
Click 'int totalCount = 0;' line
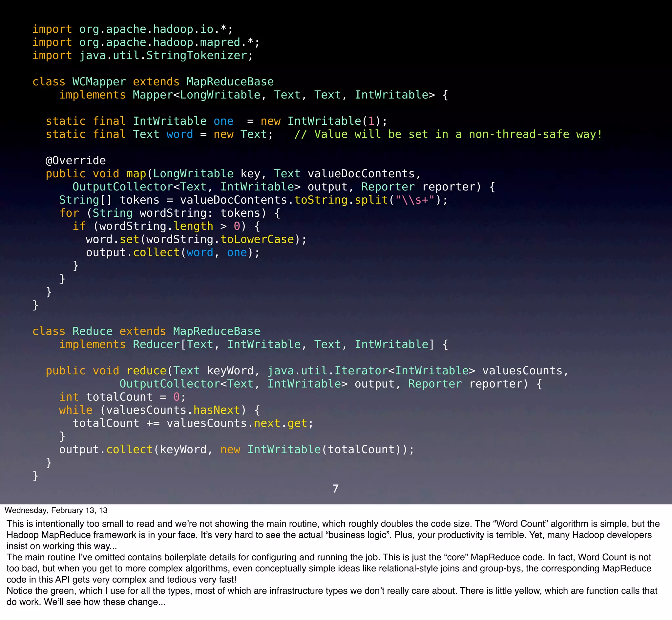point(122,397)
